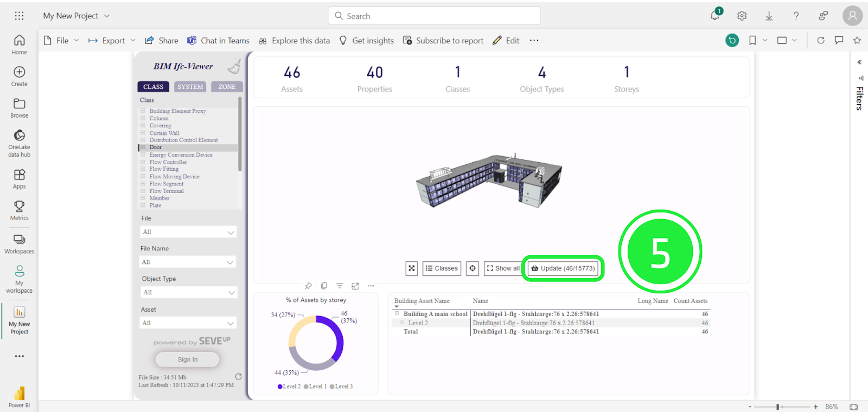Open Metrics in left navigation

(x=19, y=210)
